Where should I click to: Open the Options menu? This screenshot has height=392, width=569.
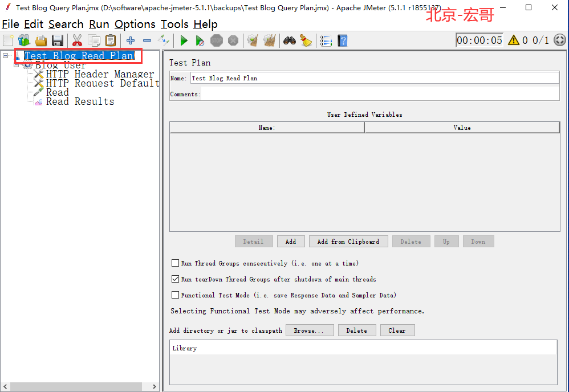135,24
